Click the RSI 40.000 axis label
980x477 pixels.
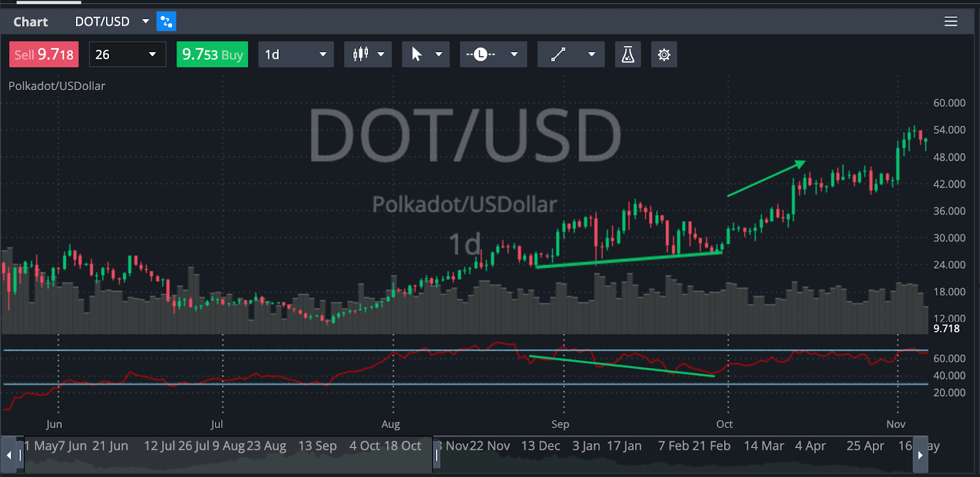[949, 375]
